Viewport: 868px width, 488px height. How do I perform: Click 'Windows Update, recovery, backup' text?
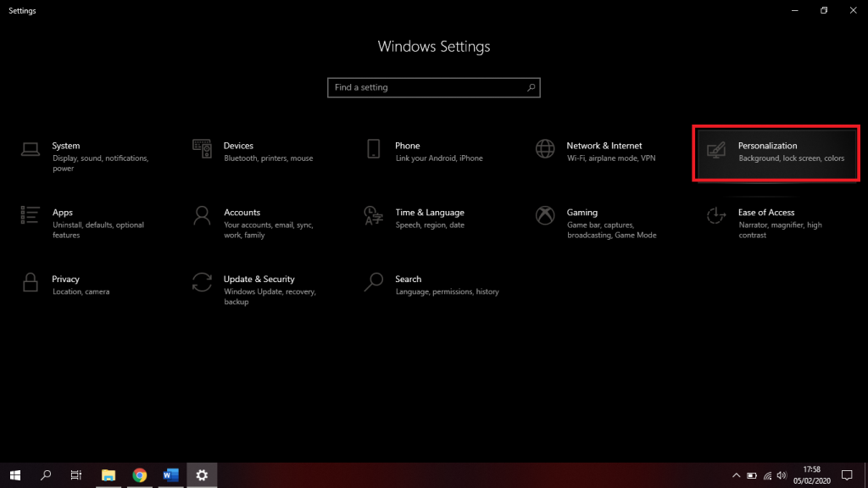pos(270,297)
